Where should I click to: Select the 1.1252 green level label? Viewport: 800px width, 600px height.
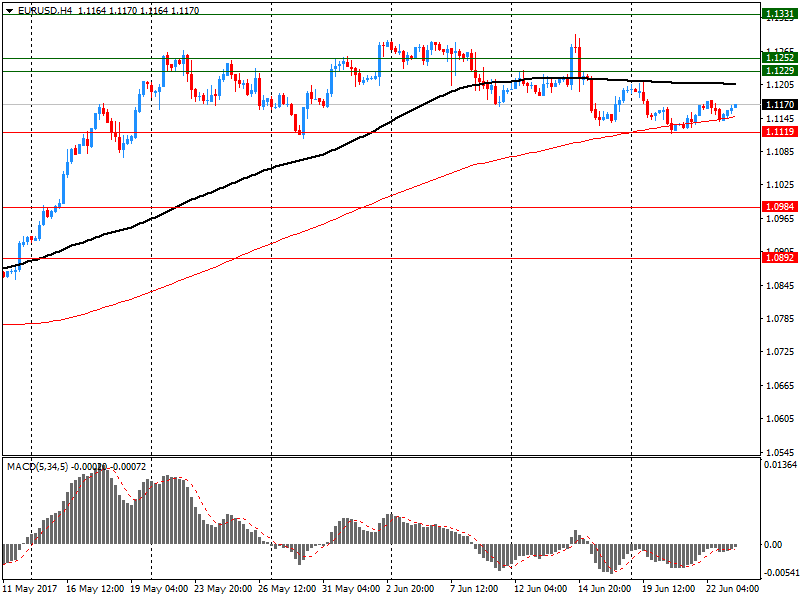pos(779,58)
